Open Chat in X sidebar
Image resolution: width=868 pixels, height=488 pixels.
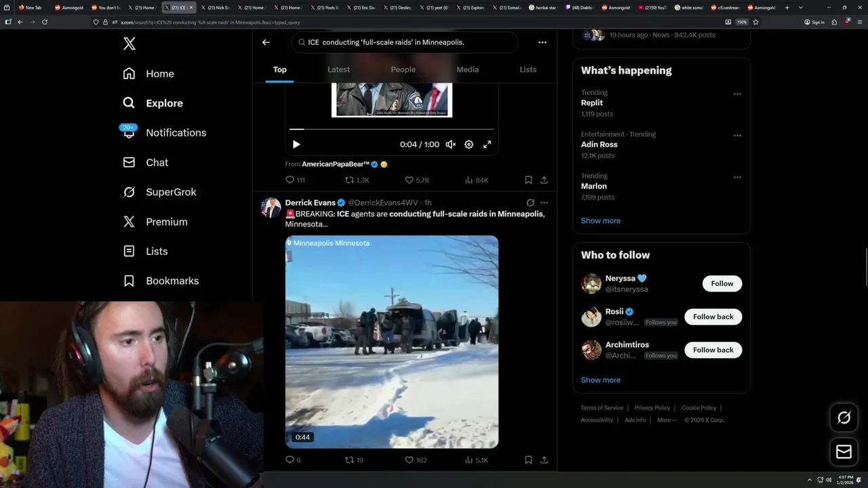146,163
